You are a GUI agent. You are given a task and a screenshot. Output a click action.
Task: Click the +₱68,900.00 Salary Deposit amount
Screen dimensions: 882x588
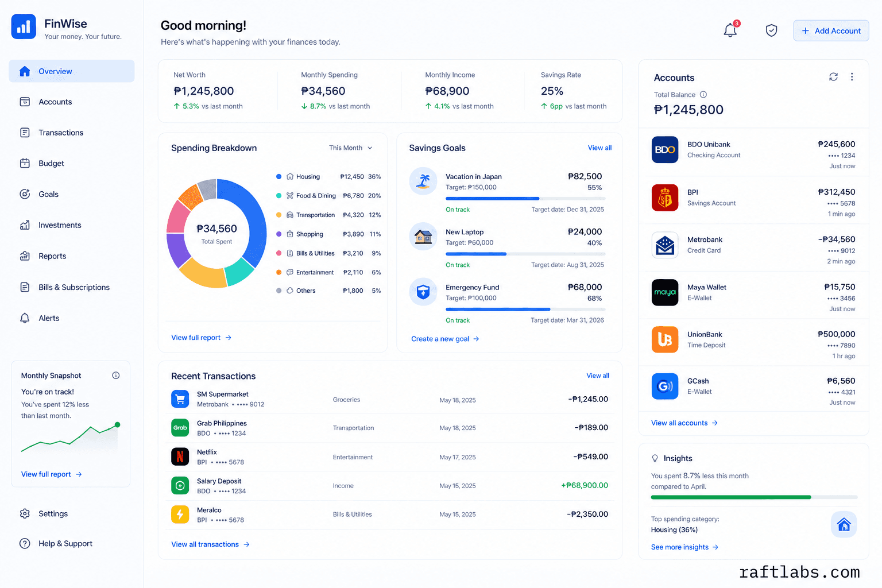click(585, 486)
